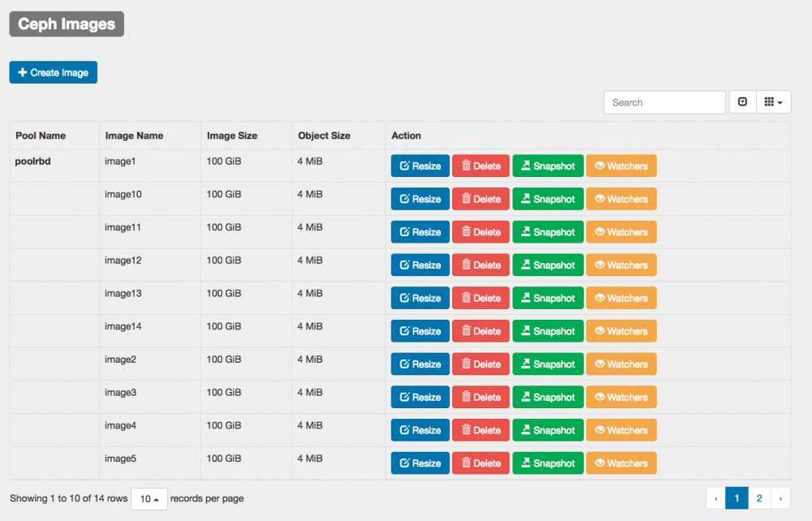The image size is (812, 521).
Task: View watchers for image12
Action: coord(621,265)
